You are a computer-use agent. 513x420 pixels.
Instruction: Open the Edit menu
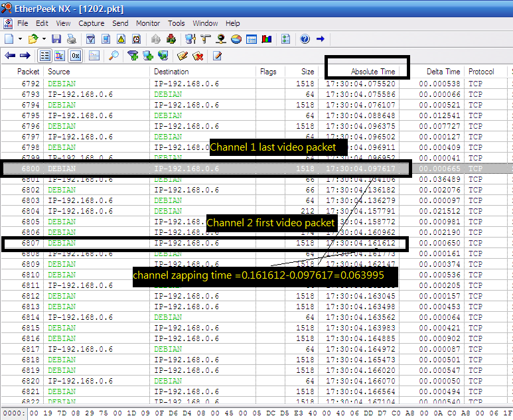(x=42, y=23)
